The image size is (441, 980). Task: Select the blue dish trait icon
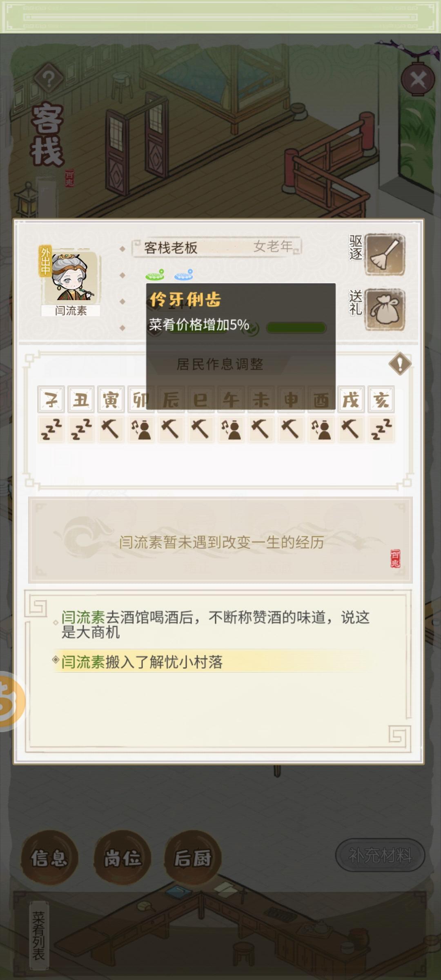coord(184,275)
